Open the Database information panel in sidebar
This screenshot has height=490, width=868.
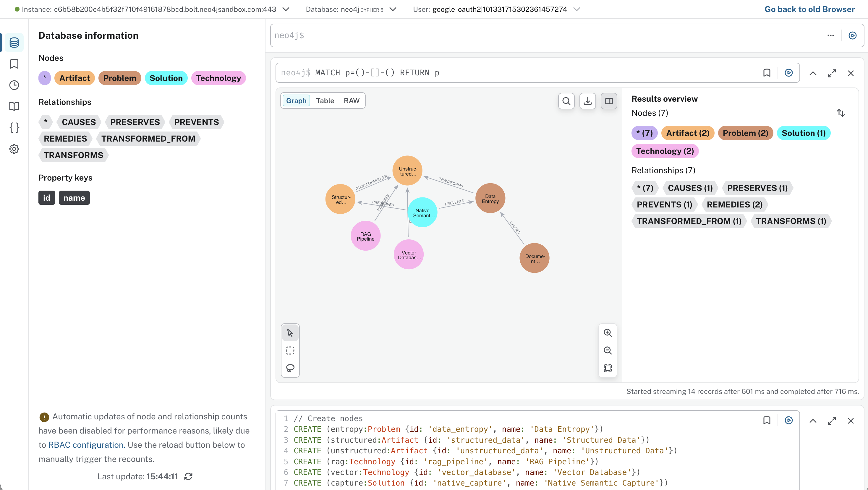[x=14, y=43]
